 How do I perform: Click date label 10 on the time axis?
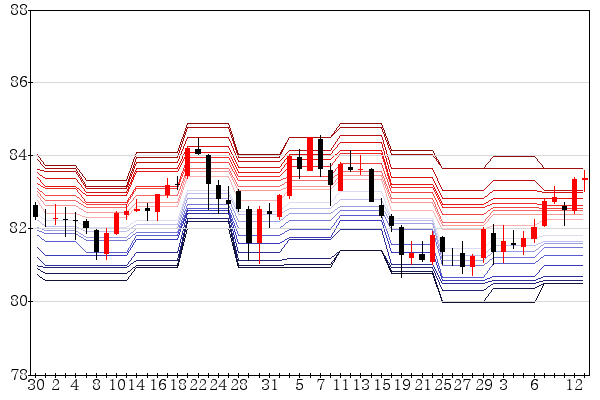click(x=117, y=385)
